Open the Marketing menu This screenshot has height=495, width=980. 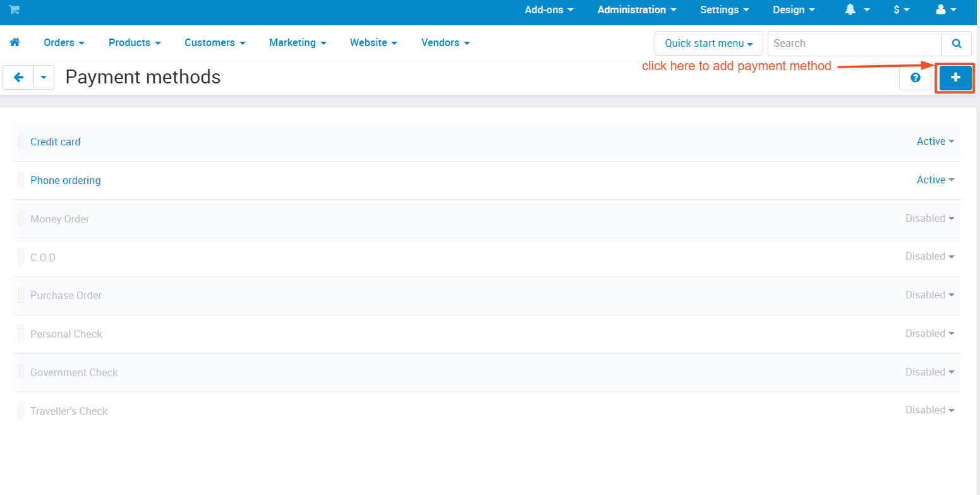[x=298, y=42]
